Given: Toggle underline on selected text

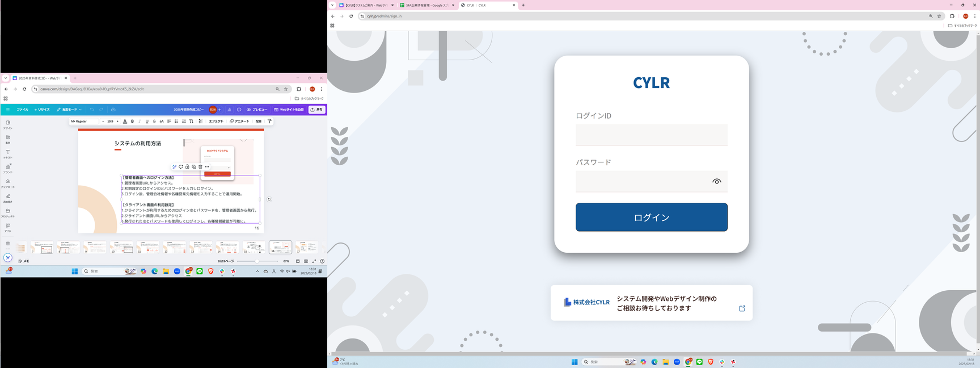Looking at the screenshot, I should coord(147,121).
